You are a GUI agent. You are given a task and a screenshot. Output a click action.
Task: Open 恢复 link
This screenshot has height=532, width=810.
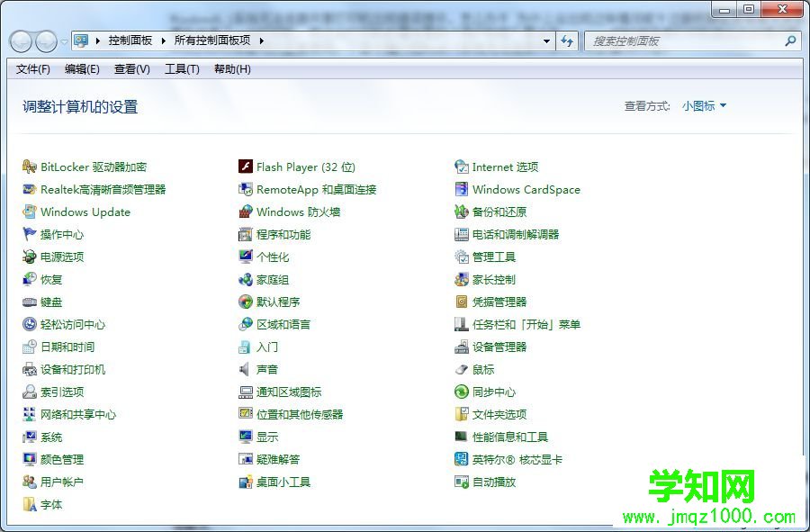(x=51, y=279)
